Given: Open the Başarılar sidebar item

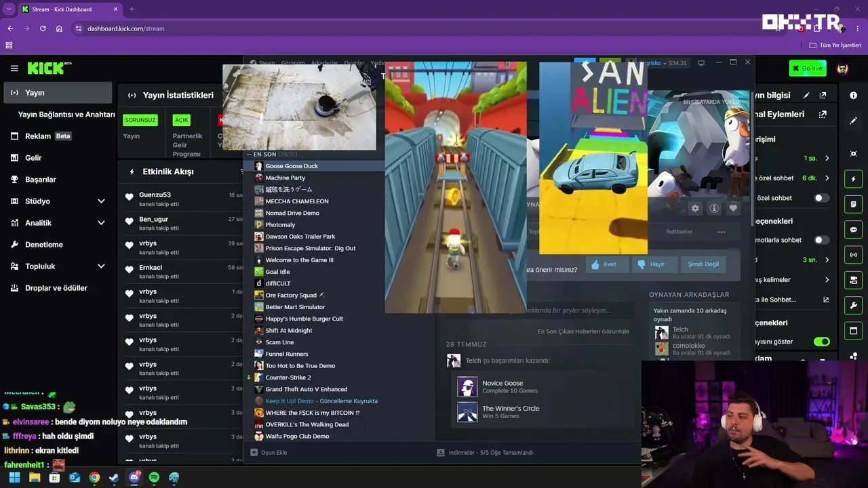Looking at the screenshot, I should pos(58,180).
